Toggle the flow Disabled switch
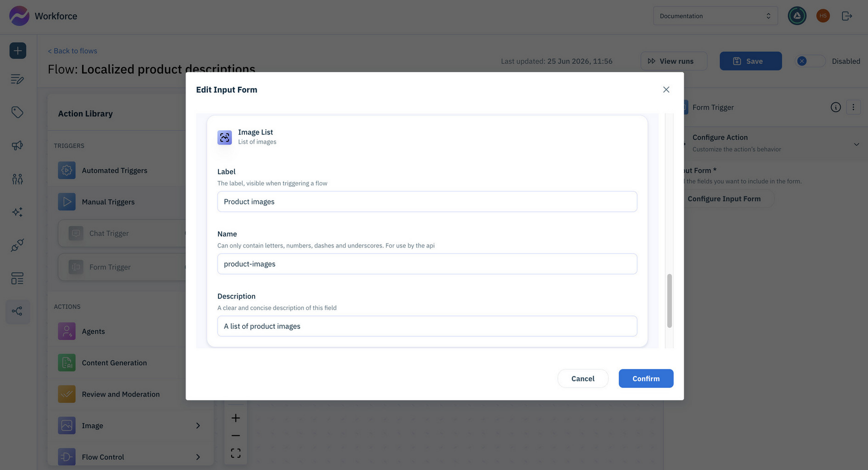Screen dimensions: 868x470 click(810, 61)
